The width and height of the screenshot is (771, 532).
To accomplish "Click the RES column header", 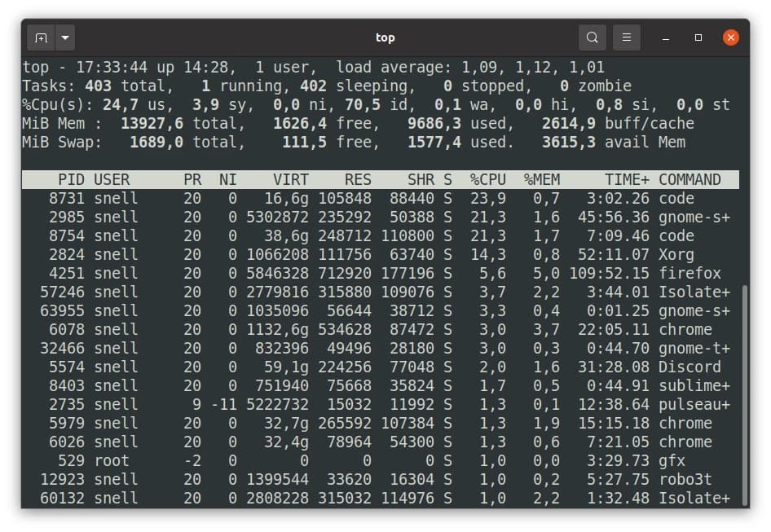I will click(x=358, y=179).
